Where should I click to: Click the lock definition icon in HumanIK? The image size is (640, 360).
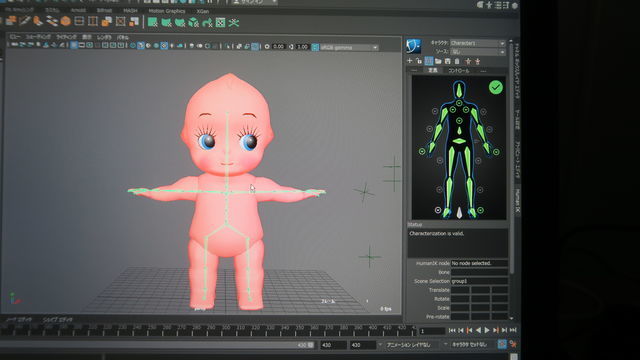419,61
